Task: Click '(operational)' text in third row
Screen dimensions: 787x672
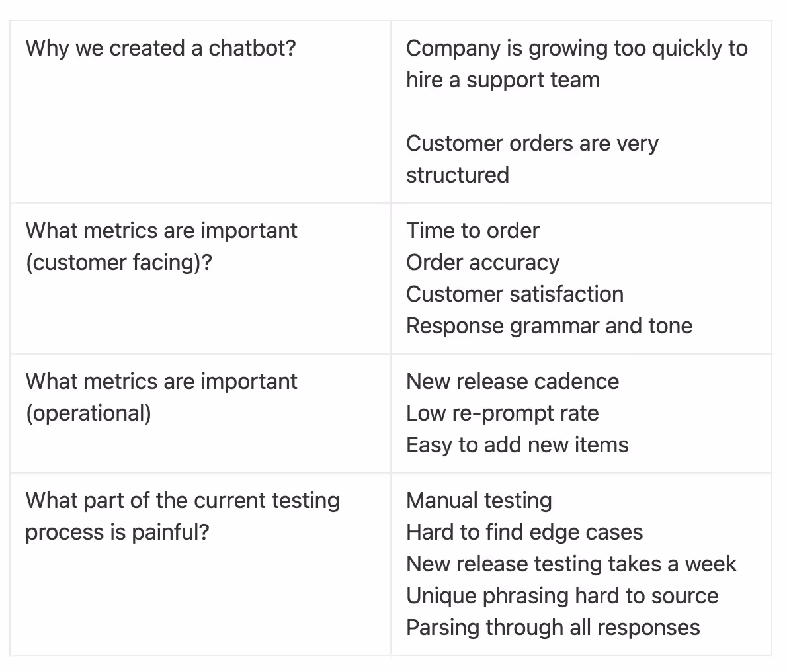Action: pos(89,413)
